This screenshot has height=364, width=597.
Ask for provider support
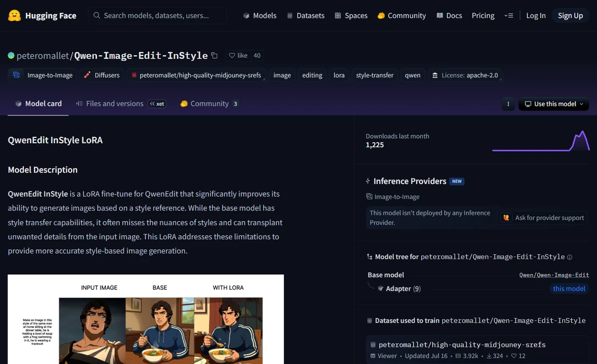[x=543, y=218]
